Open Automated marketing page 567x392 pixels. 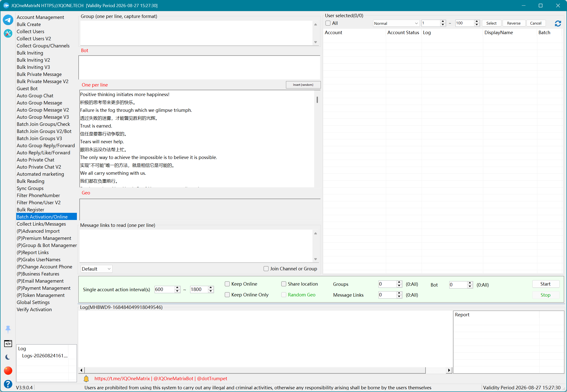(x=40, y=174)
